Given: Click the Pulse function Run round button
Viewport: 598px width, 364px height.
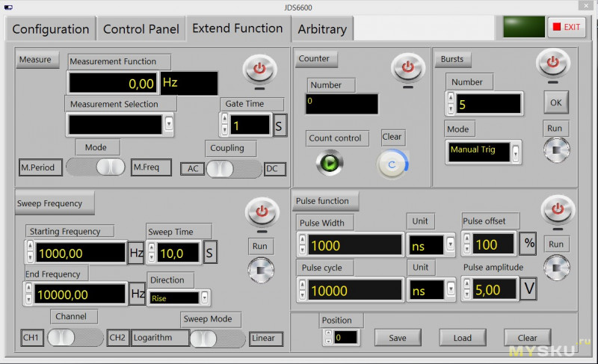Looking at the screenshot, I should coord(556,268).
